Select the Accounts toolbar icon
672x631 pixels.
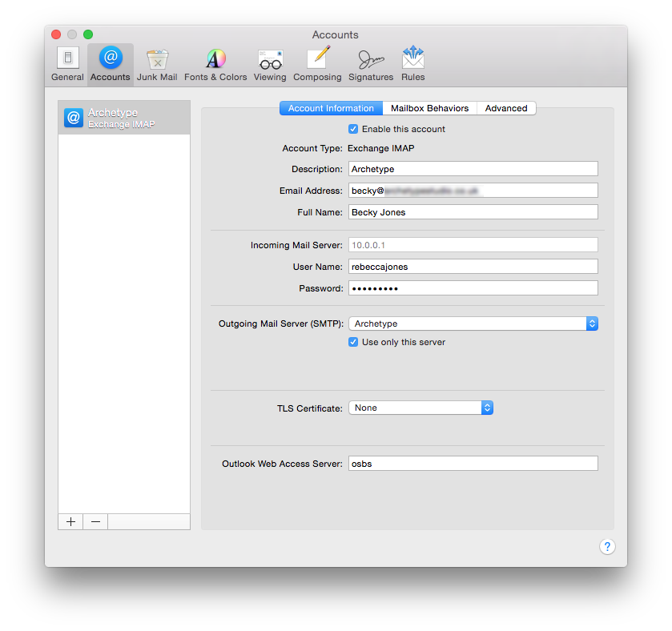pyautogui.click(x=111, y=65)
